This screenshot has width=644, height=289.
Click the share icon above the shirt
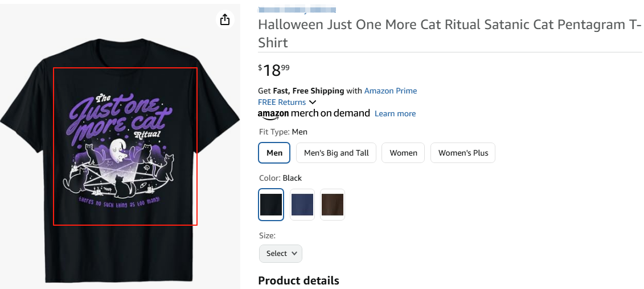[x=225, y=20]
